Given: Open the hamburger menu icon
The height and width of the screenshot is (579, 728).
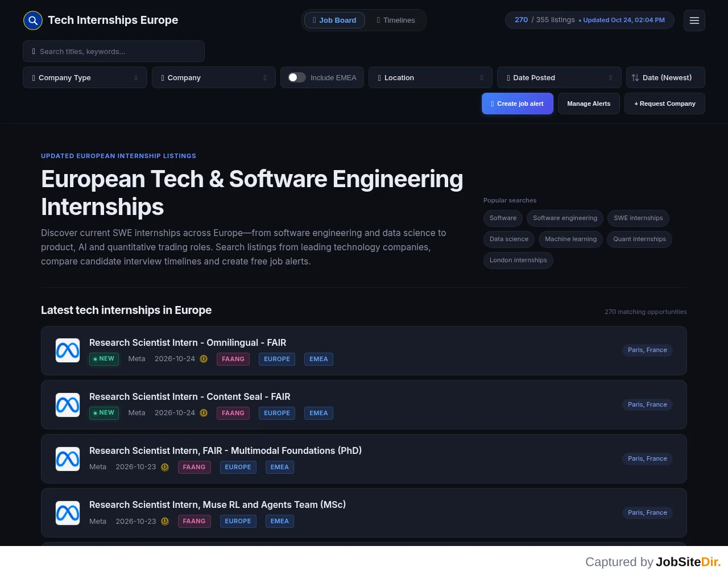Looking at the screenshot, I should (x=694, y=20).
